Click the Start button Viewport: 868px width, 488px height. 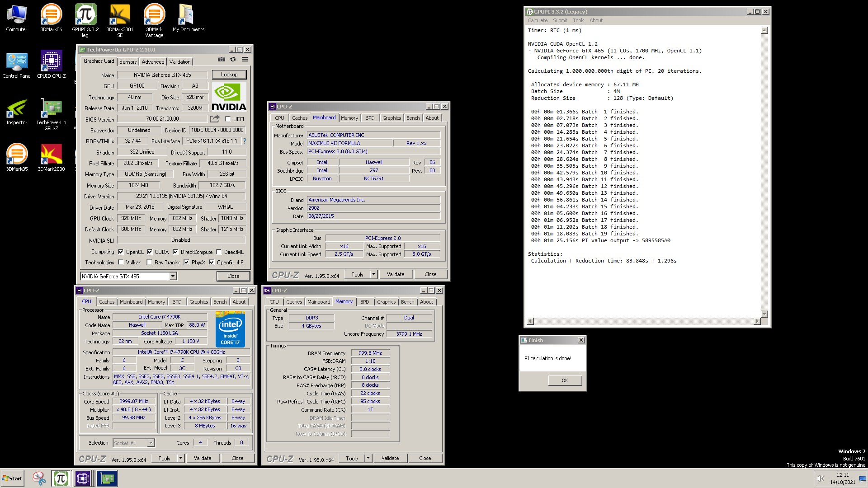pos(12,479)
